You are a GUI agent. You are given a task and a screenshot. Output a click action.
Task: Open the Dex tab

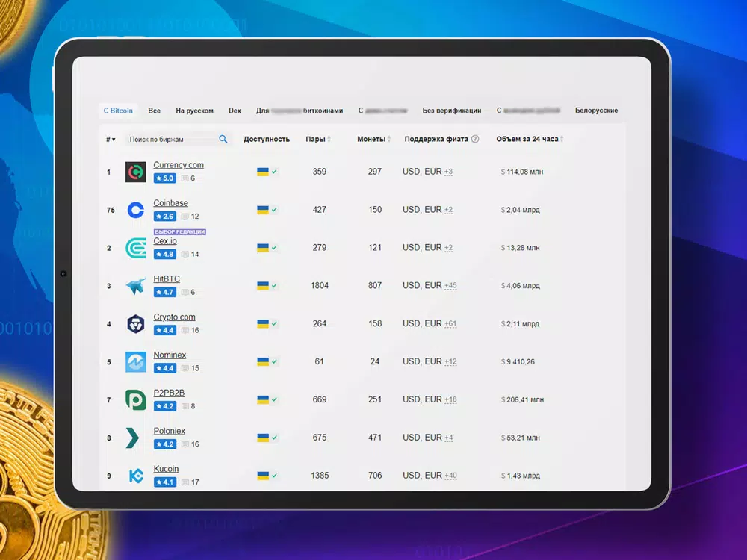point(235,111)
